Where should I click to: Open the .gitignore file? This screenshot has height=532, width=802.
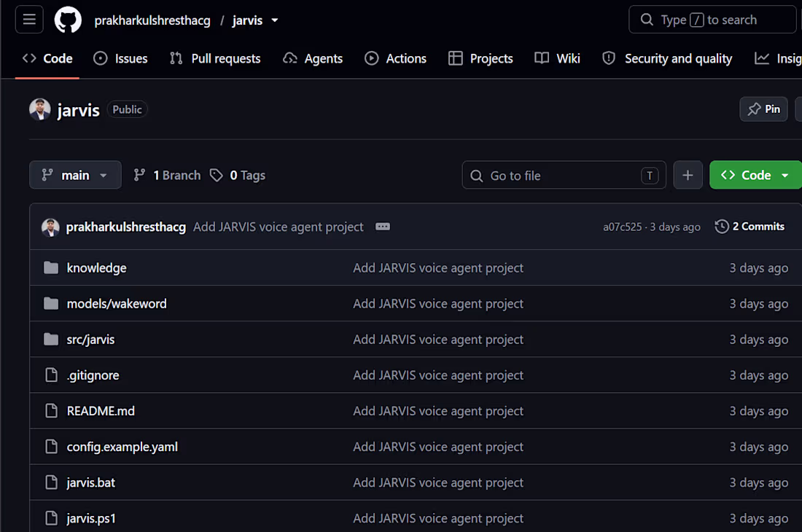coord(93,375)
